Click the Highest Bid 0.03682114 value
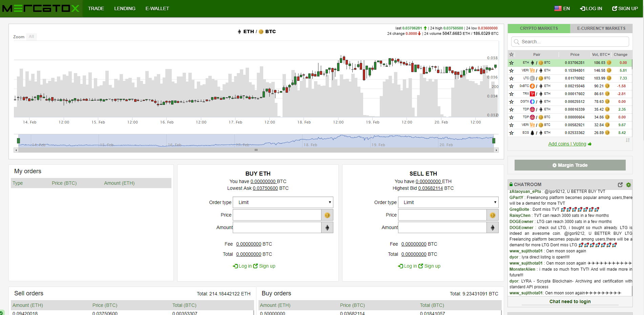Viewport: 644px width, 315px height. tap(431, 188)
